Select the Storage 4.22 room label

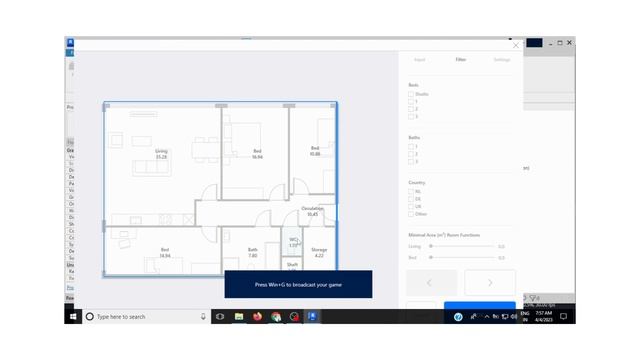tap(319, 253)
